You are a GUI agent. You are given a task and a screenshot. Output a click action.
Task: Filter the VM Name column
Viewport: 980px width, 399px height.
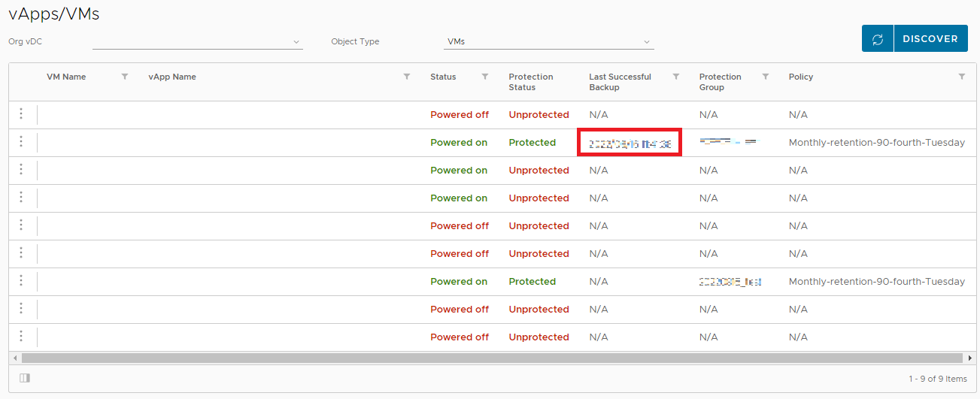click(125, 77)
